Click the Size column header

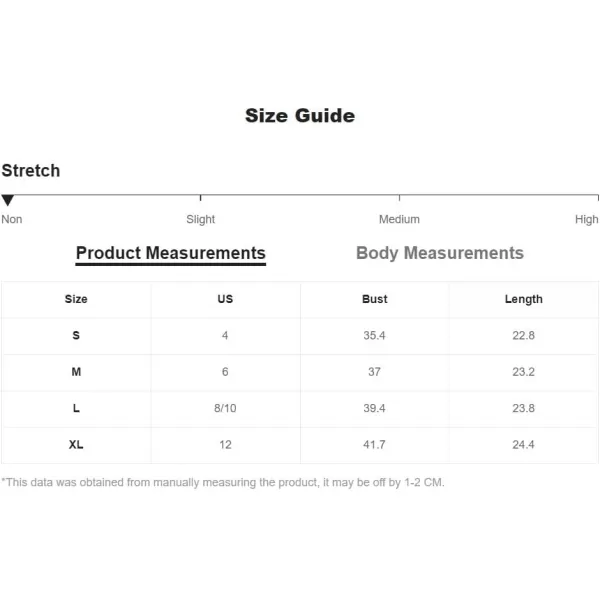pyautogui.click(x=76, y=299)
